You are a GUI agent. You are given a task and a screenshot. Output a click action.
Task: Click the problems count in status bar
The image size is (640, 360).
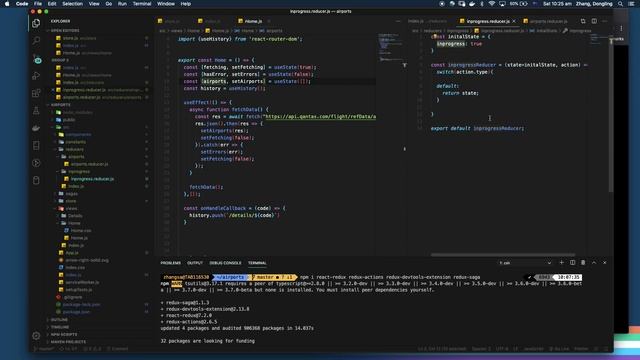coord(92,349)
